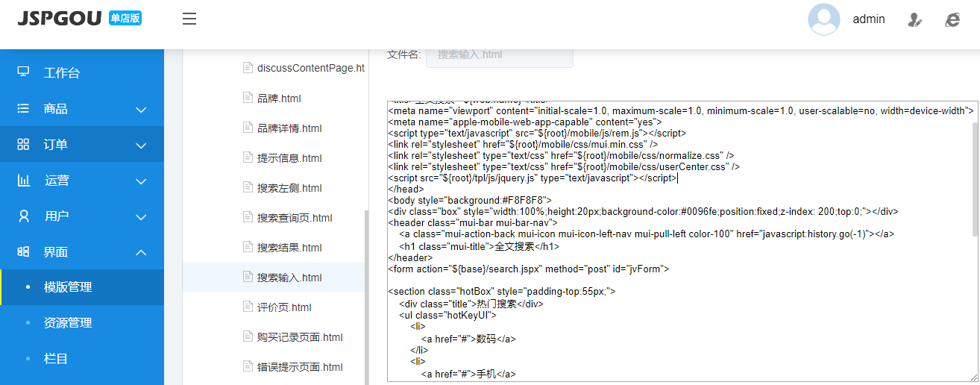The image size is (980, 385).
Task: Click file icon next to 错误提示页面.html
Action: click(x=248, y=366)
